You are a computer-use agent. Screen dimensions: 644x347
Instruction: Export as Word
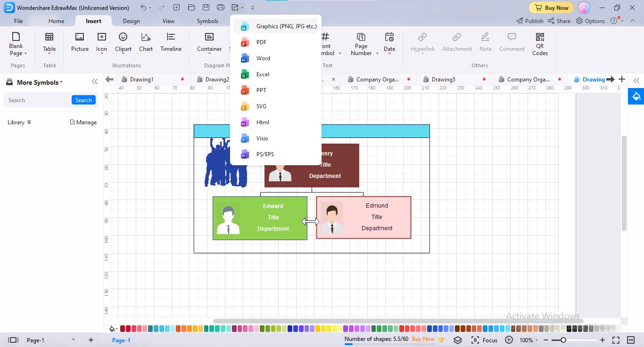point(276,58)
